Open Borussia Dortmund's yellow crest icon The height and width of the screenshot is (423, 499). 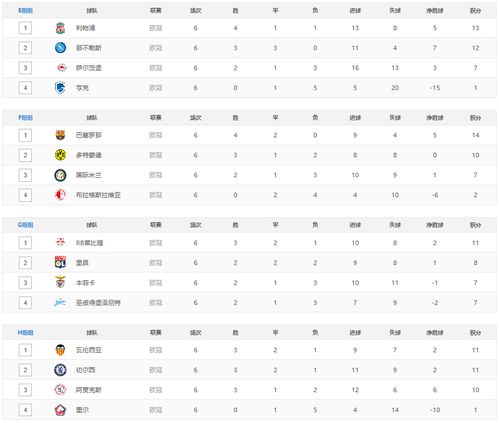60,155
